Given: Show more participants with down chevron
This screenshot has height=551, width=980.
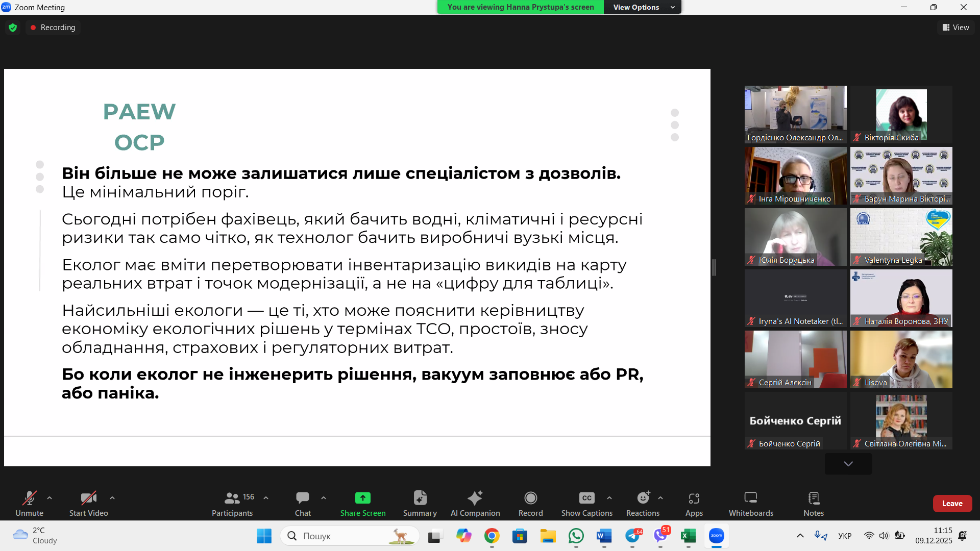Looking at the screenshot, I should 848,464.
